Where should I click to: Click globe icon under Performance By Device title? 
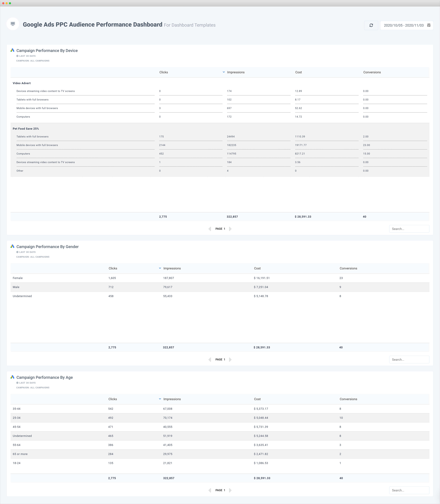click(x=17, y=56)
